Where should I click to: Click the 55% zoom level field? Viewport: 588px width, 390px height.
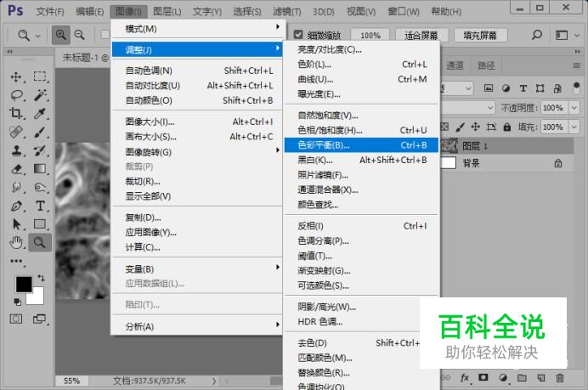pyautogui.click(x=71, y=381)
